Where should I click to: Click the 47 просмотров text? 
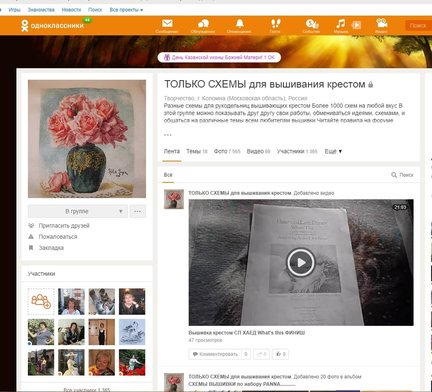pos(205,340)
